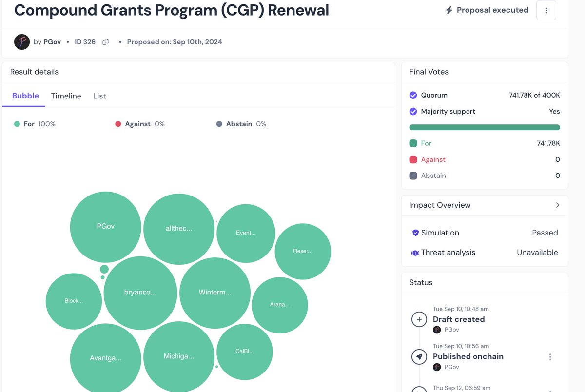Click PGov avatar under Published onchain

437,367
